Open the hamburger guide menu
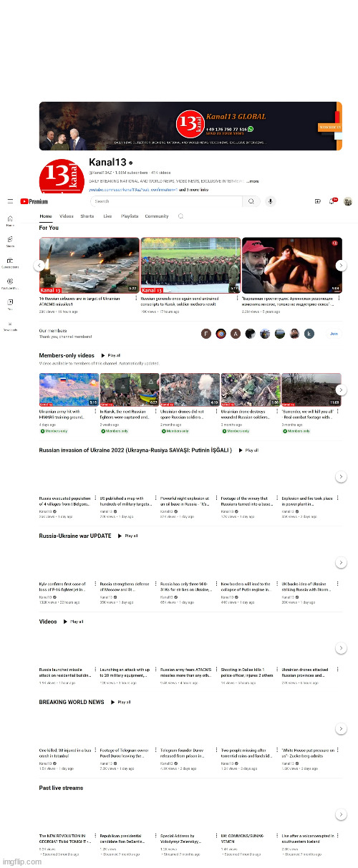The height and width of the screenshot is (868, 358). click(10, 202)
